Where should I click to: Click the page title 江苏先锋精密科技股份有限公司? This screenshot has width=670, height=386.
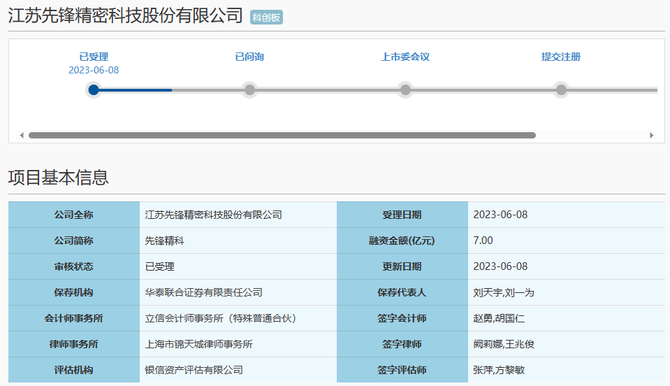[x=125, y=16]
